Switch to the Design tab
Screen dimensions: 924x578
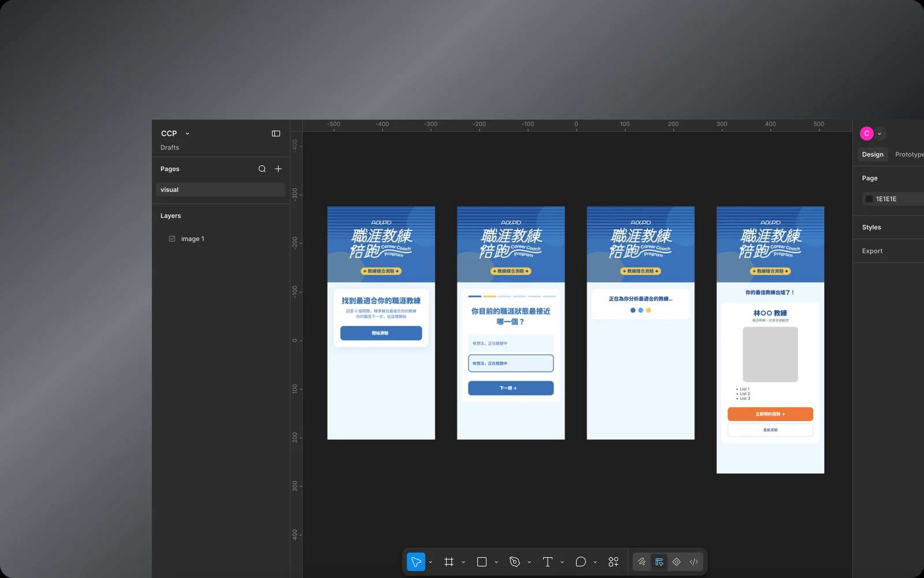coord(873,154)
